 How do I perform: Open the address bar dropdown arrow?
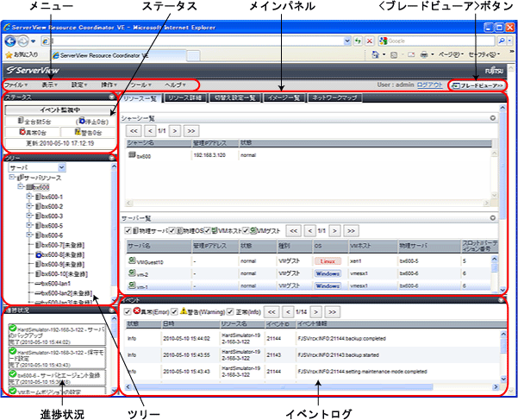(x=347, y=41)
